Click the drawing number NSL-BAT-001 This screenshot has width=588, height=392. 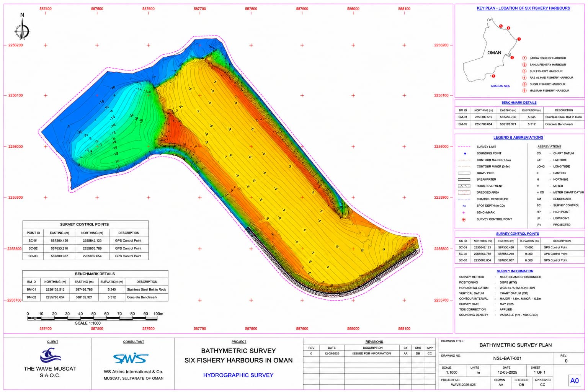(507, 359)
